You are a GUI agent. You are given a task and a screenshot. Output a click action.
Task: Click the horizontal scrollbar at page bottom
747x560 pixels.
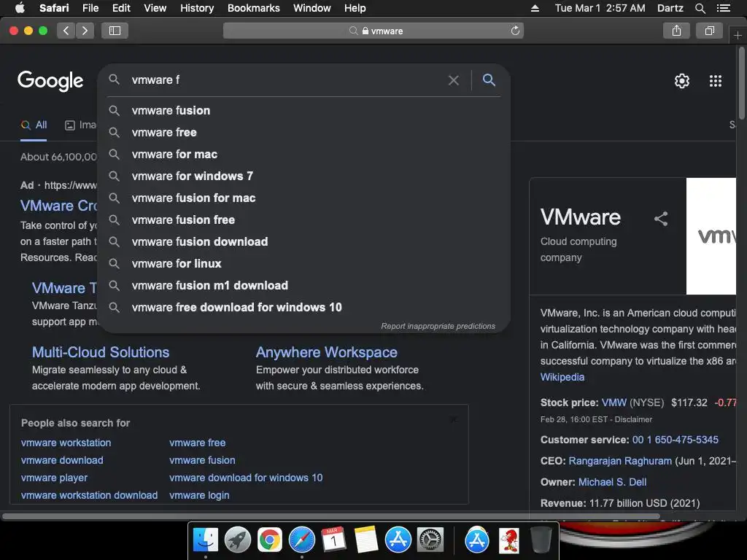331,516
